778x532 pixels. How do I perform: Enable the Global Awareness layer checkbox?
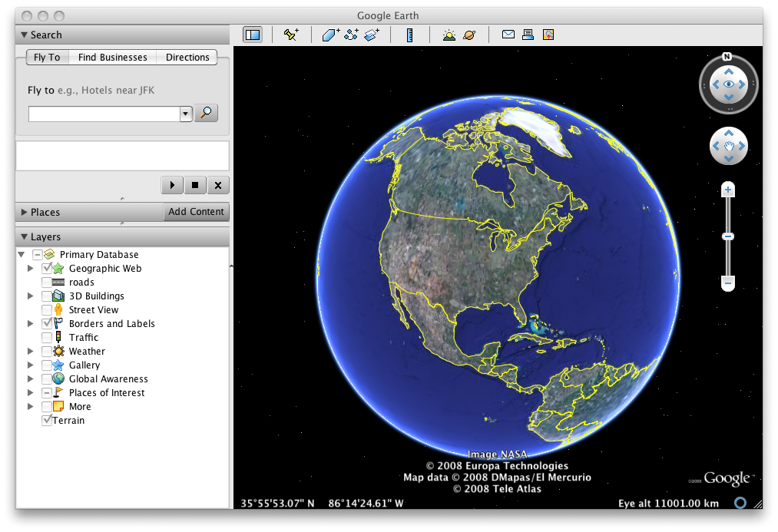pyautogui.click(x=47, y=378)
